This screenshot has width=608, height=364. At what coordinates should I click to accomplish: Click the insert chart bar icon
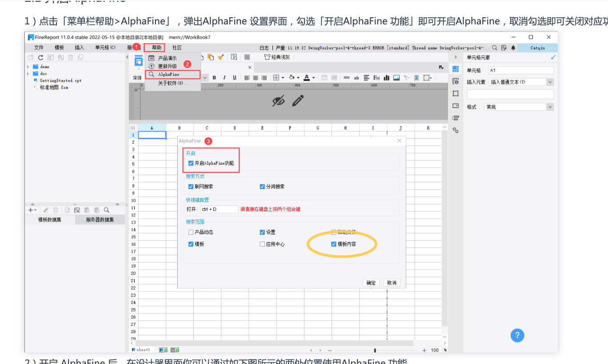387,78
